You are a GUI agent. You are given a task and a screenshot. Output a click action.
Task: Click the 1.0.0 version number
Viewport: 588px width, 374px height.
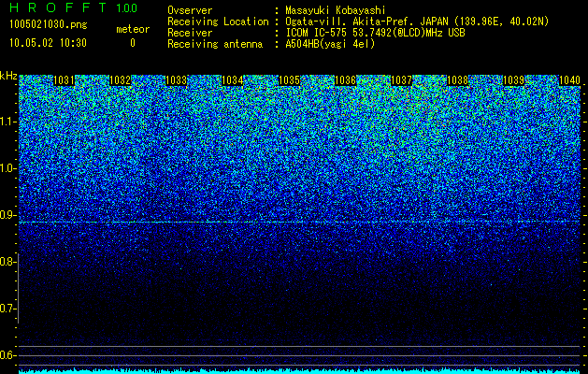coord(127,7)
